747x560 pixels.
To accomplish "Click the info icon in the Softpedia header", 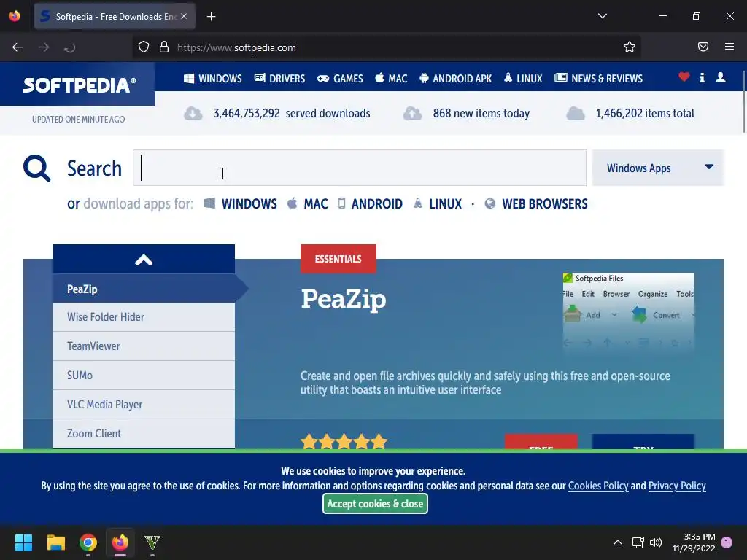I will point(702,77).
